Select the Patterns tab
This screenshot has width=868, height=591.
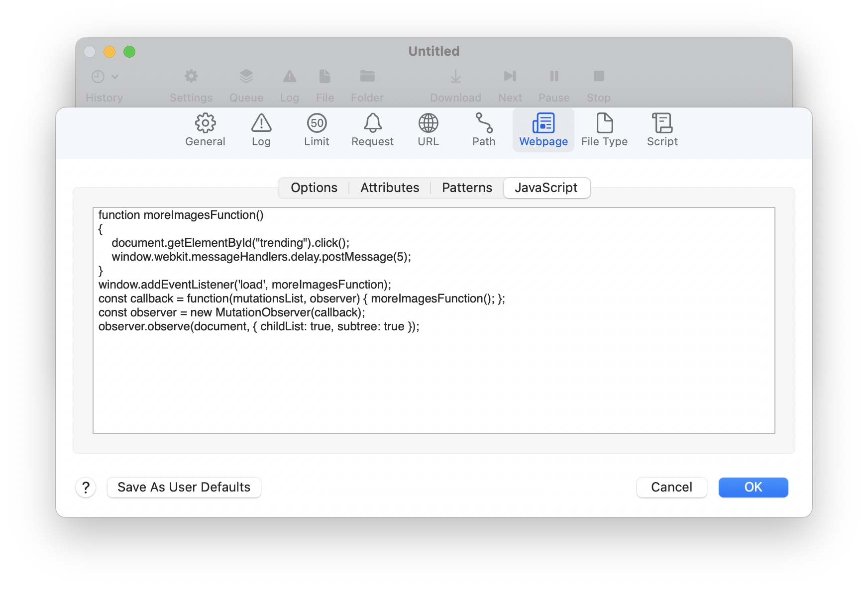[x=467, y=188]
